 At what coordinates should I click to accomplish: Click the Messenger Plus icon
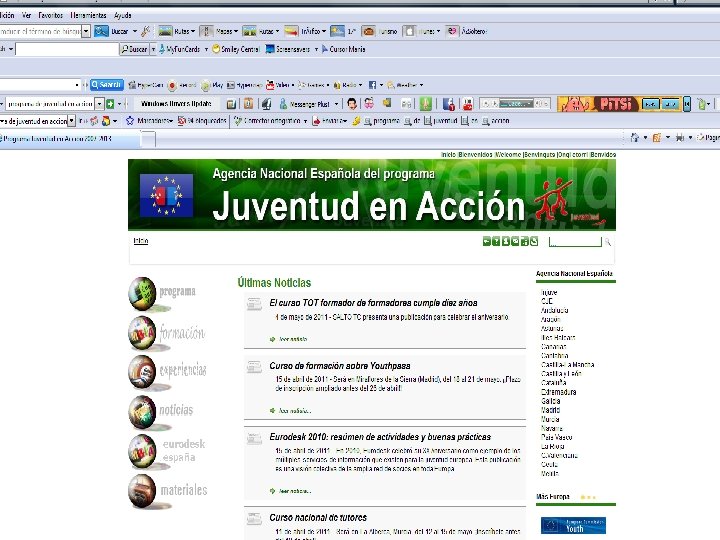coord(283,104)
